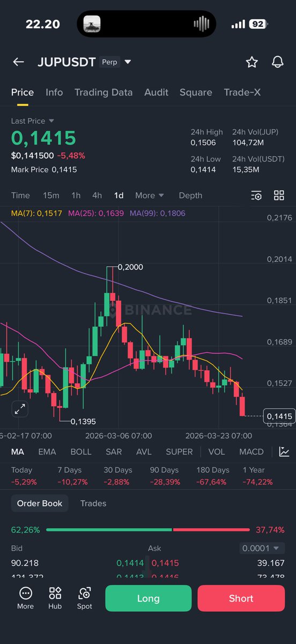
Task: Open the Trading Data tab
Action: (103, 92)
